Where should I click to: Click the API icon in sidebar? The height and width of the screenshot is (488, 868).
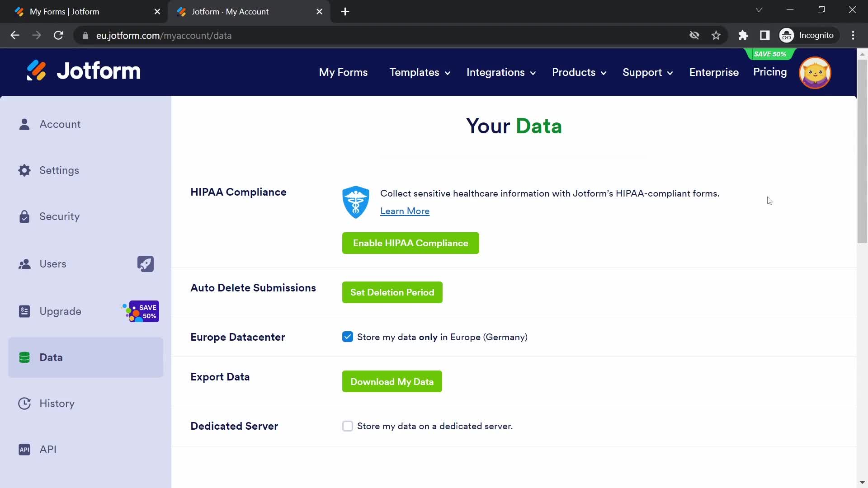coord(24,450)
